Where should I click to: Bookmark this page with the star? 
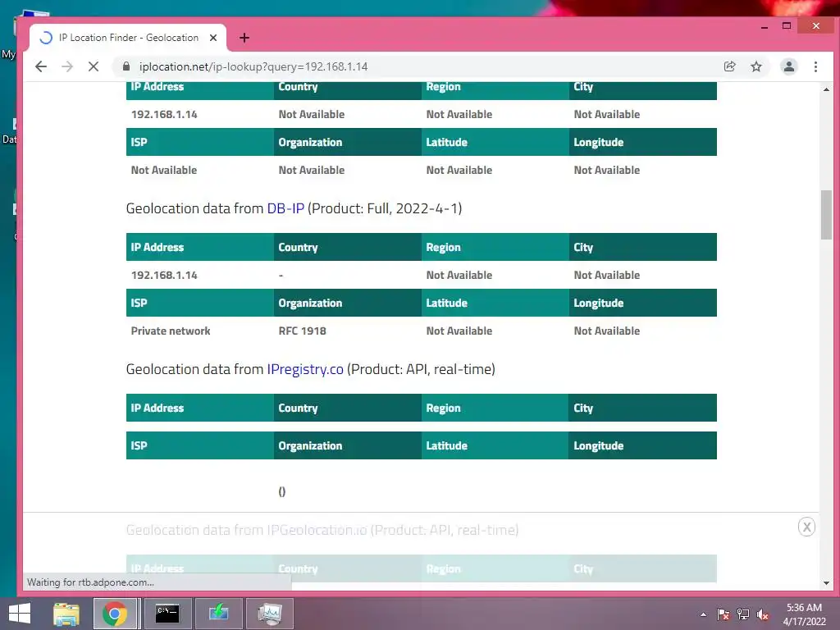[756, 66]
